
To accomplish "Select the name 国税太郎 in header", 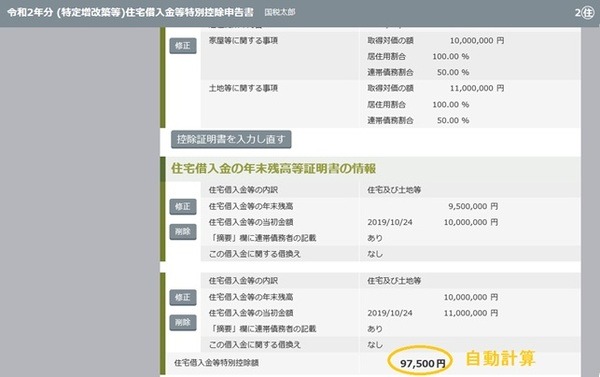I will click(280, 12).
